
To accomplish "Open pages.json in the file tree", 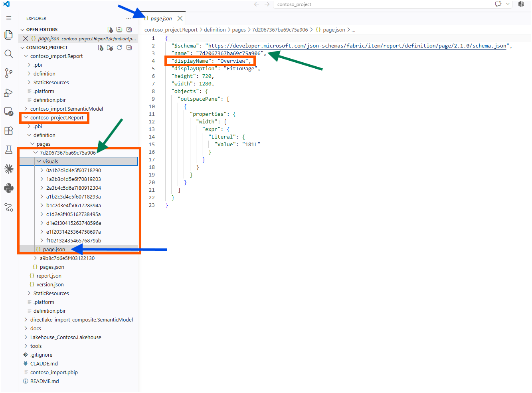I will pyautogui.click(x=52, y=267).
